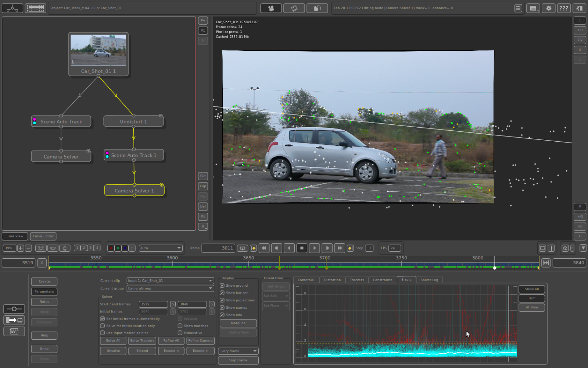Toggle Show horizon display option
The height and width of the screenshot is (368, 588).
point(222,293)
